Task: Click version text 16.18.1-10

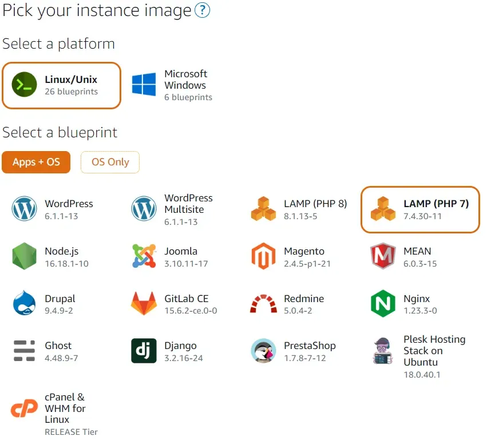Action: pos(67,264)
